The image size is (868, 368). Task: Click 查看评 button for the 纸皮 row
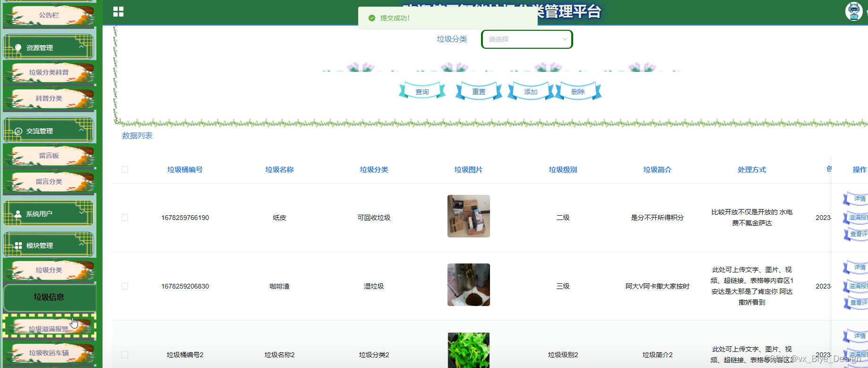(856, 234)
